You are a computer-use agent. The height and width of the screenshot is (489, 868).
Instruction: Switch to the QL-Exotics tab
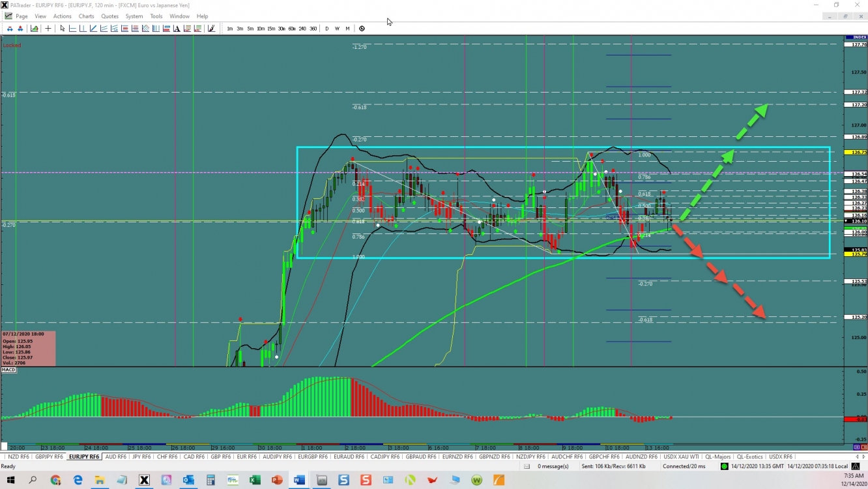coord(750,457)
